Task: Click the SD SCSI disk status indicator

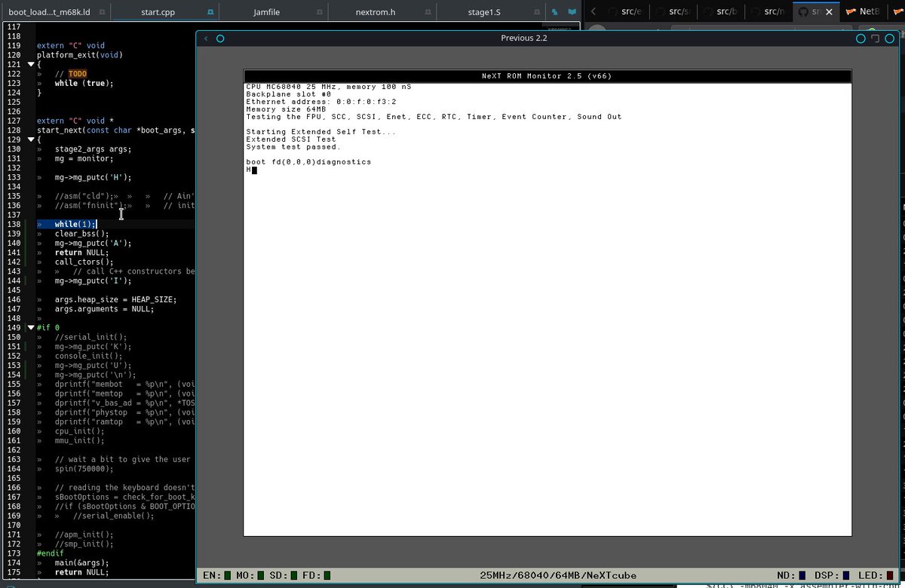Action: coord(292,575)
